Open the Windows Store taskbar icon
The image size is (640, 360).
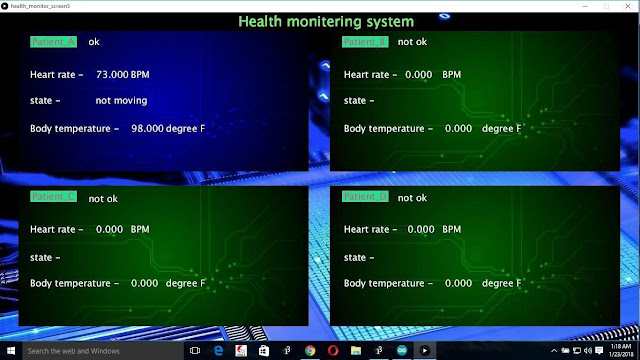264,351
